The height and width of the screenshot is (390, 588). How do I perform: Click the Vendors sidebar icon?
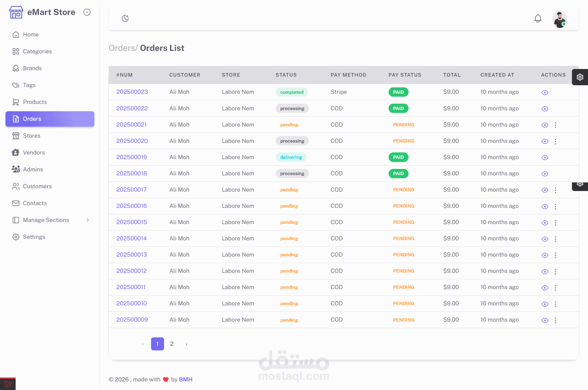[16, 152]
